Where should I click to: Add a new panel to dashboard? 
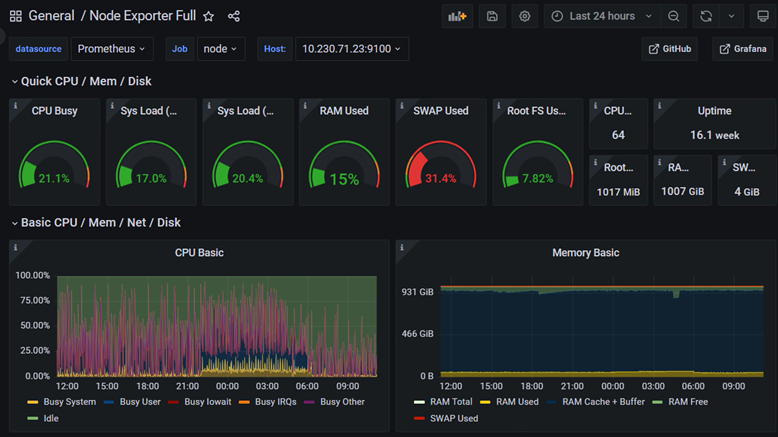point(457,16)
